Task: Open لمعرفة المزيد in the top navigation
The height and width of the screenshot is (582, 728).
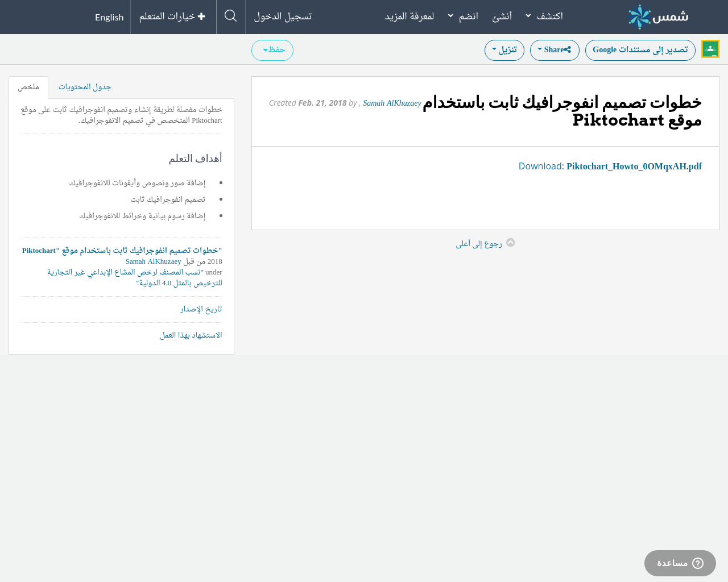Action: 409,16
